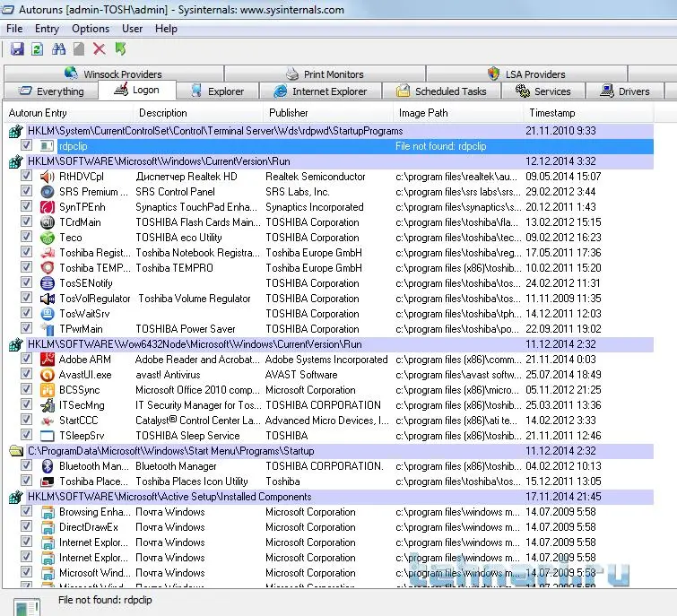Click the Bluetooth Manager entry icon
The height and width of the screenshot is (616, 677).
click(48, 466)
